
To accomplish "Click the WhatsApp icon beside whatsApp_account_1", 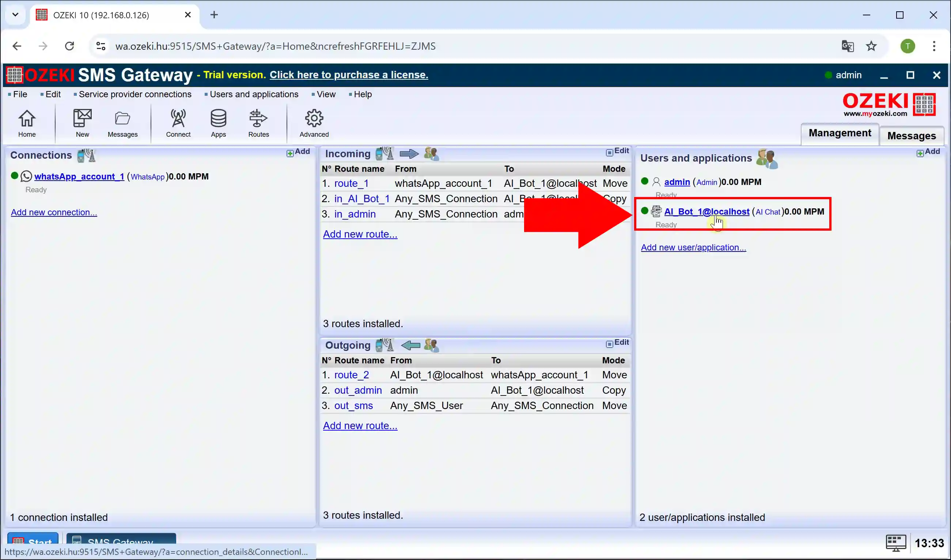I will (x=26, y=176).
